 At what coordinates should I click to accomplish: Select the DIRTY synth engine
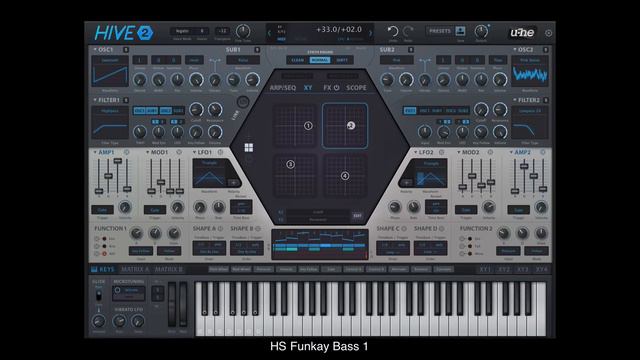[342, 60]
